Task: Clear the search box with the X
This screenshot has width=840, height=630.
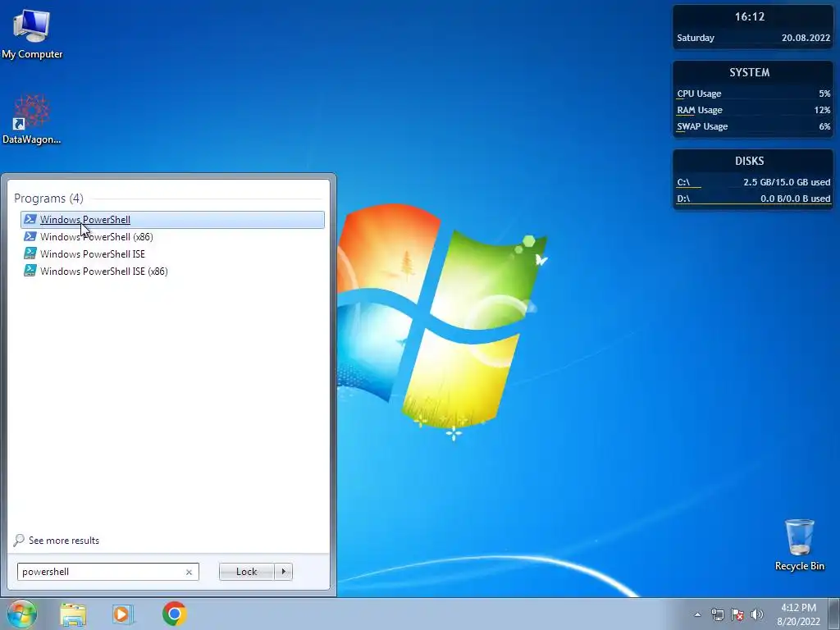Action: (x=189, y=572)
